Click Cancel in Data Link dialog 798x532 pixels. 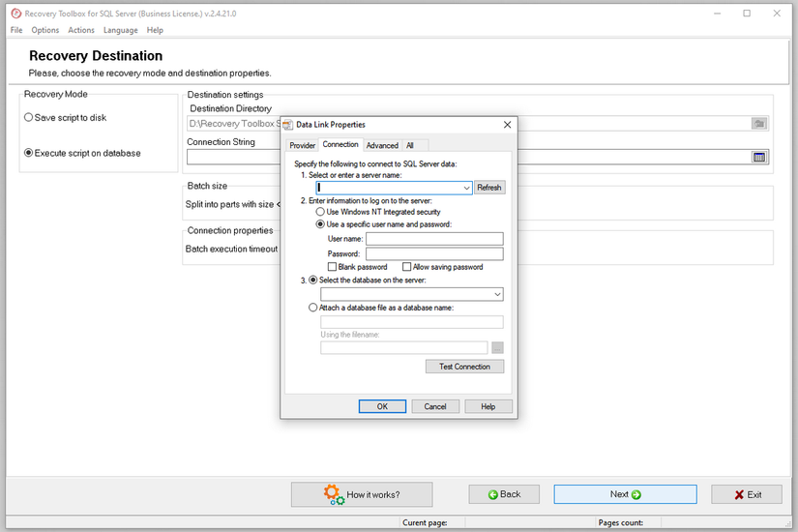(435, 406)
